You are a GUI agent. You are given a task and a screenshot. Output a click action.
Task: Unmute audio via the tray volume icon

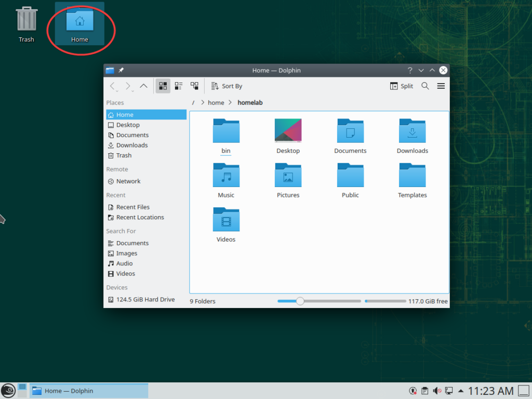[x=436, y=390]
